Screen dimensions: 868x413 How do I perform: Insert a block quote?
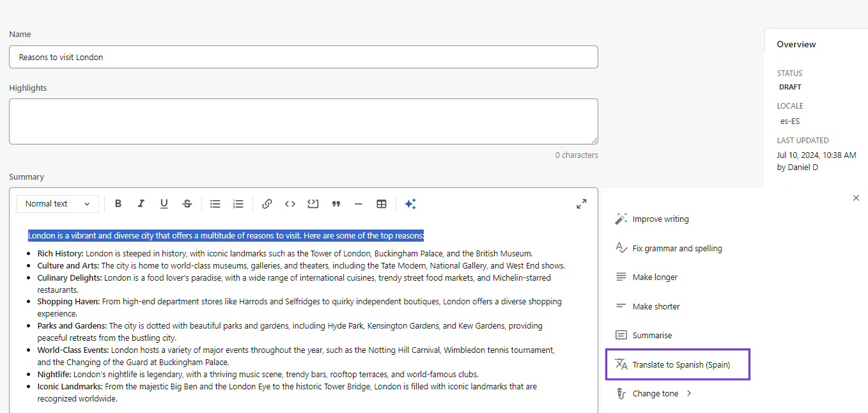pos(336,204)
